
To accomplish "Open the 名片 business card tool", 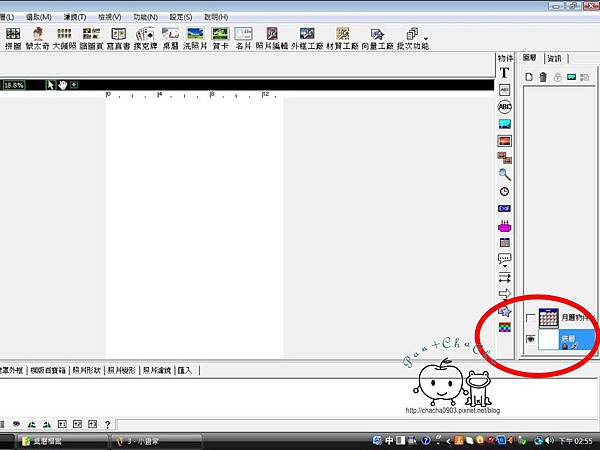I will [243, 38].
